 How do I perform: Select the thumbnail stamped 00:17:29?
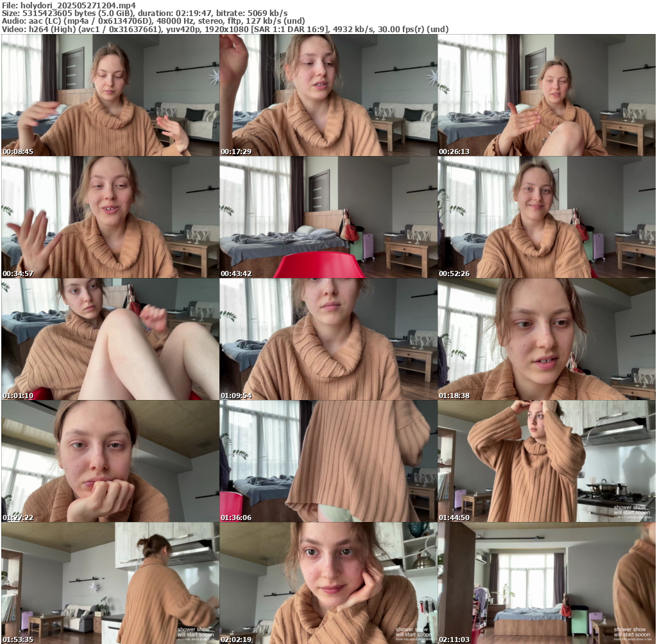328,95
